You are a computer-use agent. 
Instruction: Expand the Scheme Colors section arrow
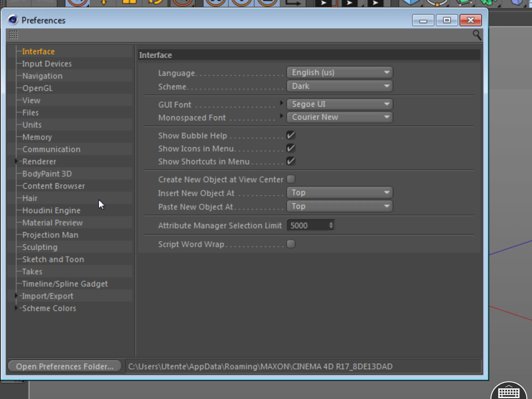(x=16, y=308)
